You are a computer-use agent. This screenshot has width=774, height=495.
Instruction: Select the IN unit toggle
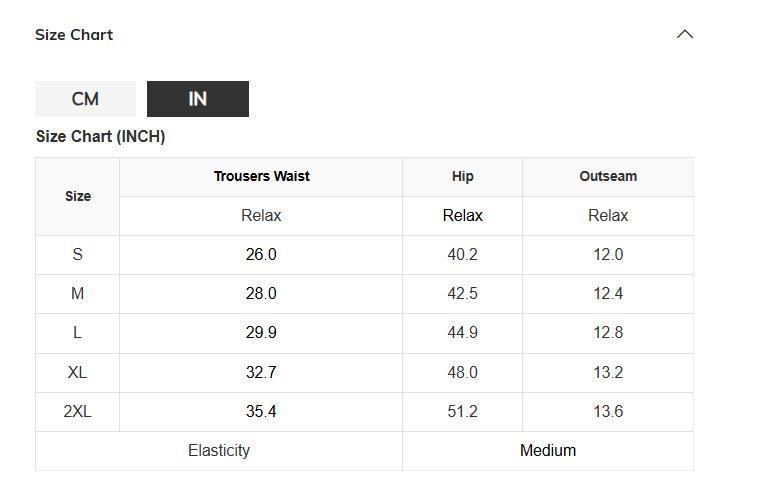click(198, 99)
